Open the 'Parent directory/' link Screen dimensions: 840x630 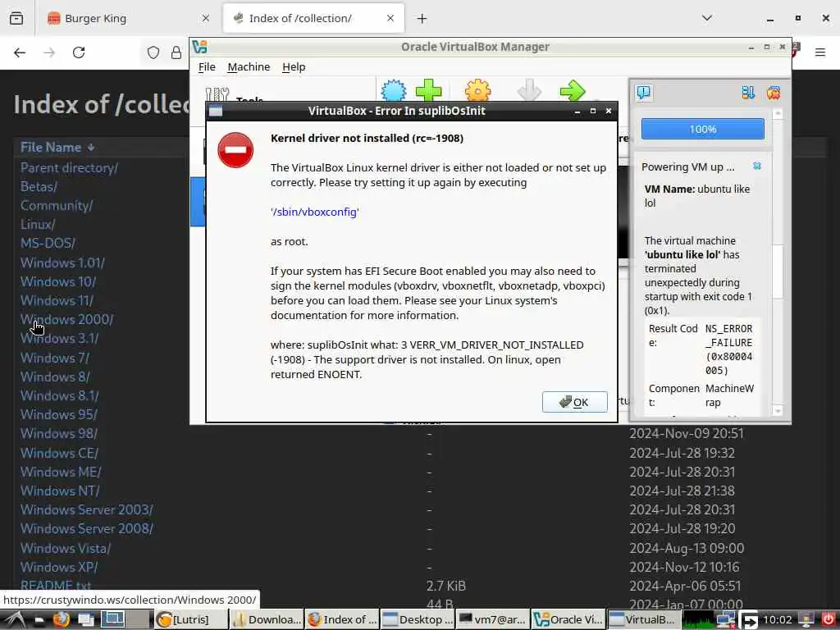point(69,167)
